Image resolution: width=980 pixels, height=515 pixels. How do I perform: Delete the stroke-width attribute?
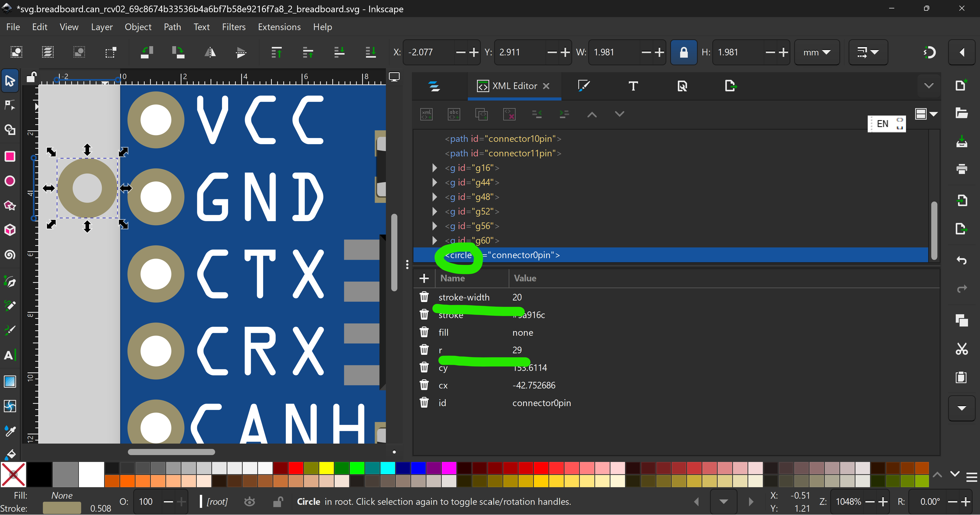tap(424, 297)
